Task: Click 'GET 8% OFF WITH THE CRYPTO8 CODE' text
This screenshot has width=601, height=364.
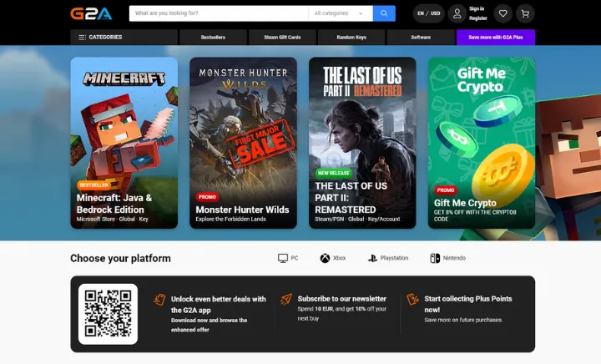Action: tap(475, 215)
